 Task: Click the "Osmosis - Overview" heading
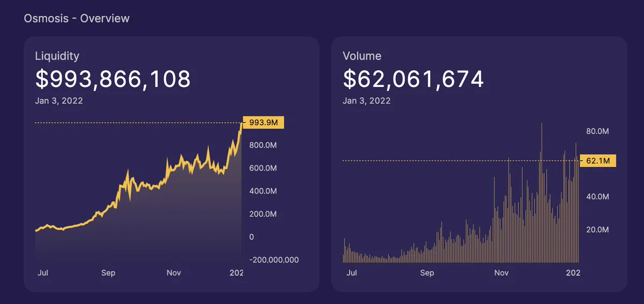tap(77, 18)
